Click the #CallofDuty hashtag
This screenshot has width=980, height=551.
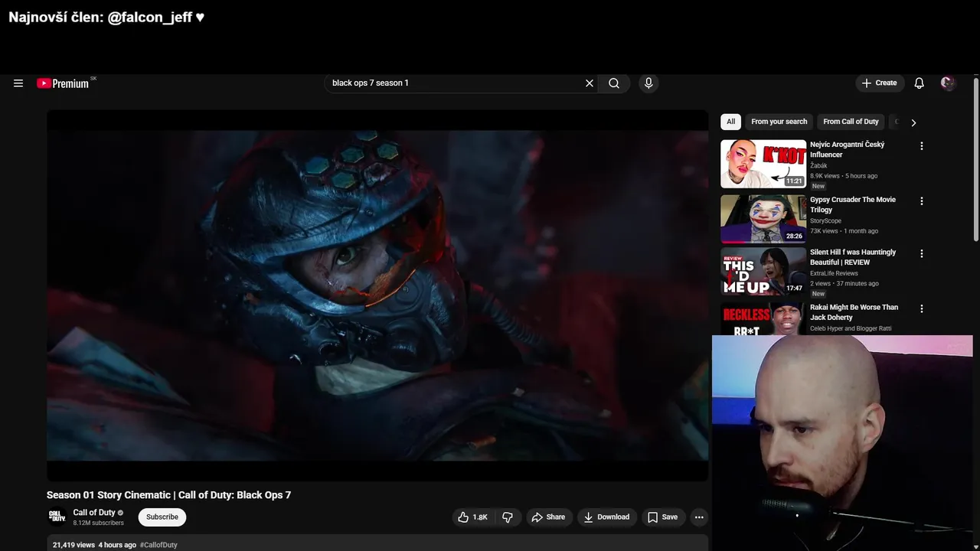point(158,545)
